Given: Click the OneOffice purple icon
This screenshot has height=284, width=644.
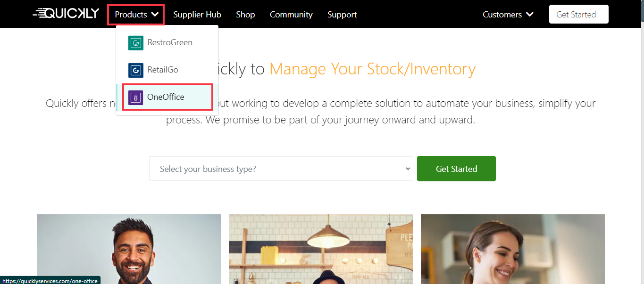Looking at the screenshot, I should (x=136, y=97).
